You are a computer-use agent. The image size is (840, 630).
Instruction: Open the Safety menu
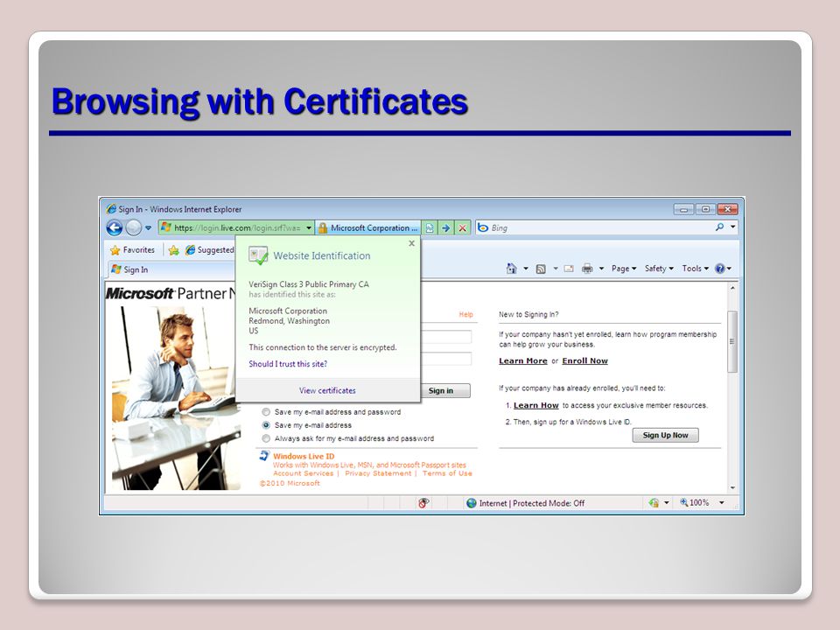659,269
